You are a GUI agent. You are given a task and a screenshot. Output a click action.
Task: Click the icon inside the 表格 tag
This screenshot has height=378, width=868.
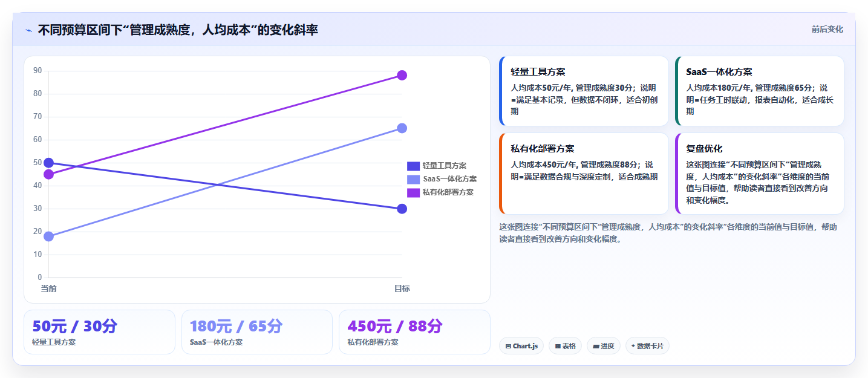coord(558,346)
